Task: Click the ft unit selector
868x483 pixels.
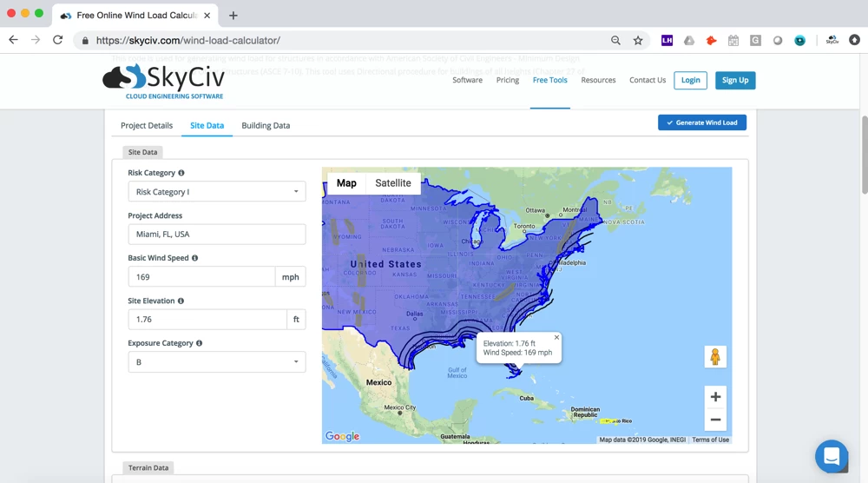Action: 296,320
